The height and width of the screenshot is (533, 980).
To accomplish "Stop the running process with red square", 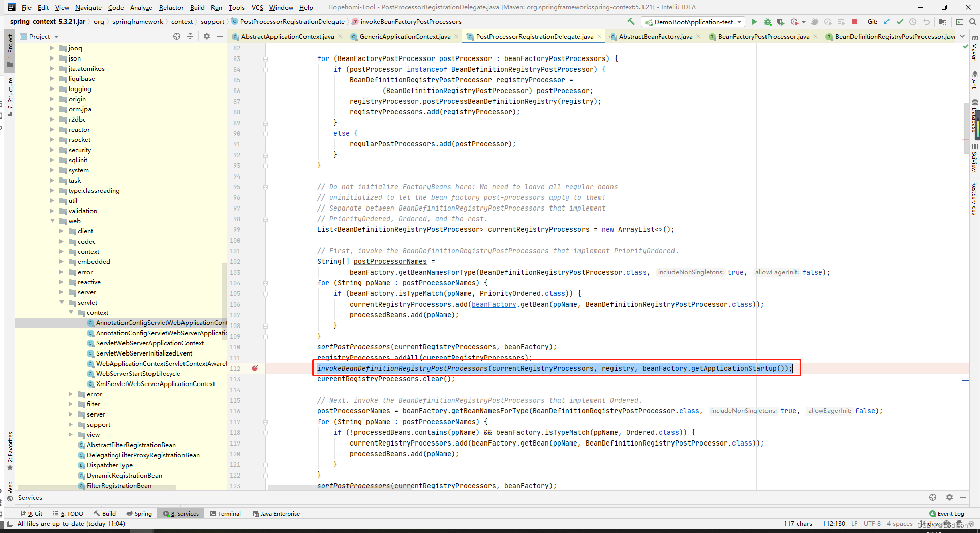I will click(854, 22).
